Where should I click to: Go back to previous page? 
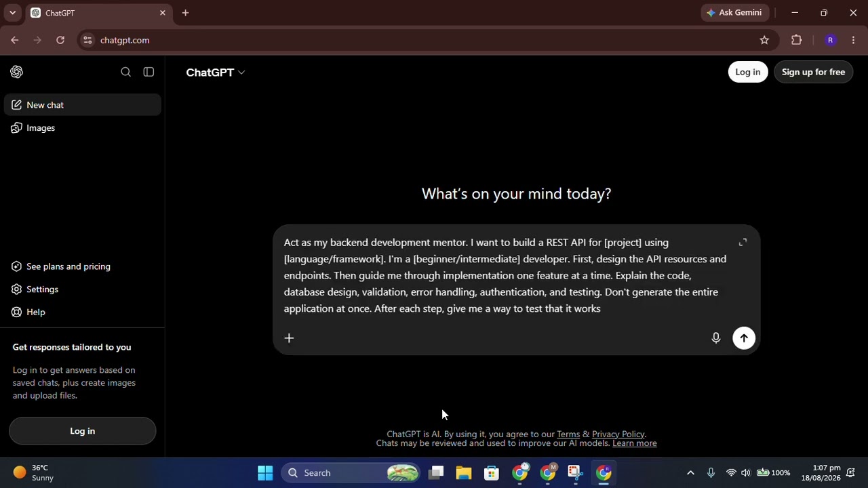point(14,40)
